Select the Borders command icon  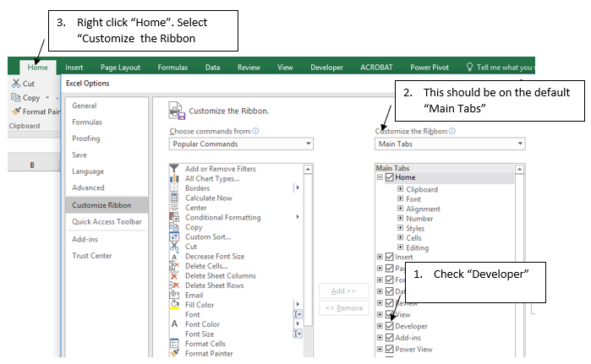tap(174, 187)
